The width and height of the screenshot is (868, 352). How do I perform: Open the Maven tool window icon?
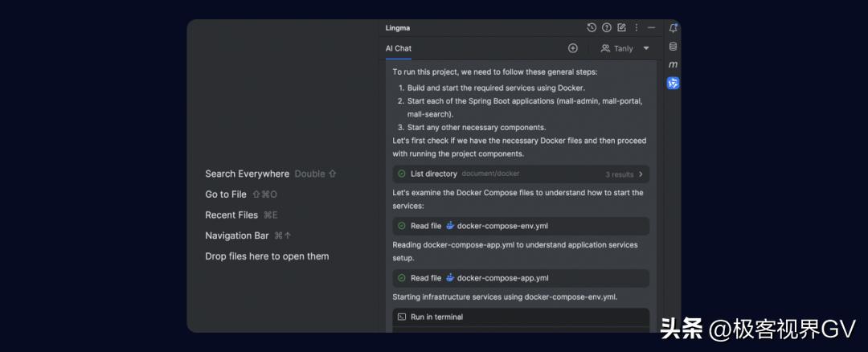click(673, 64)
